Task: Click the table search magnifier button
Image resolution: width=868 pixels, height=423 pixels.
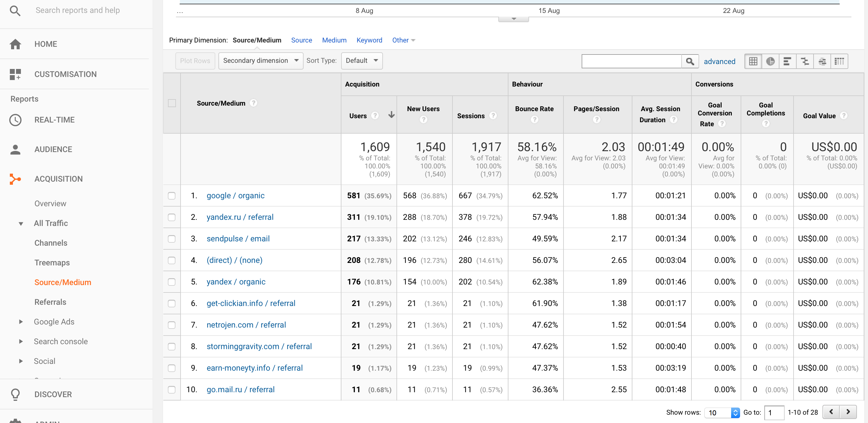Action: (x=690, y=61)
